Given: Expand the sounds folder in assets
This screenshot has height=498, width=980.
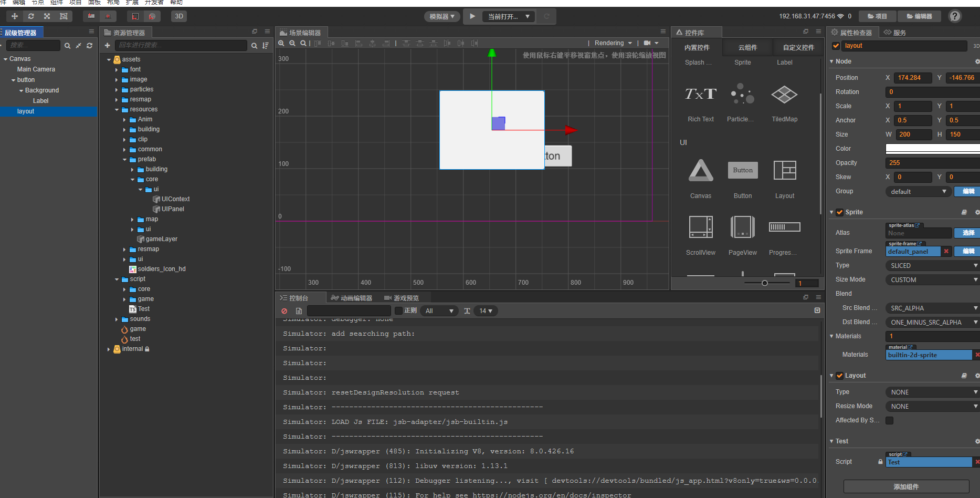Looking at the screenshot, I should [117, 319].
